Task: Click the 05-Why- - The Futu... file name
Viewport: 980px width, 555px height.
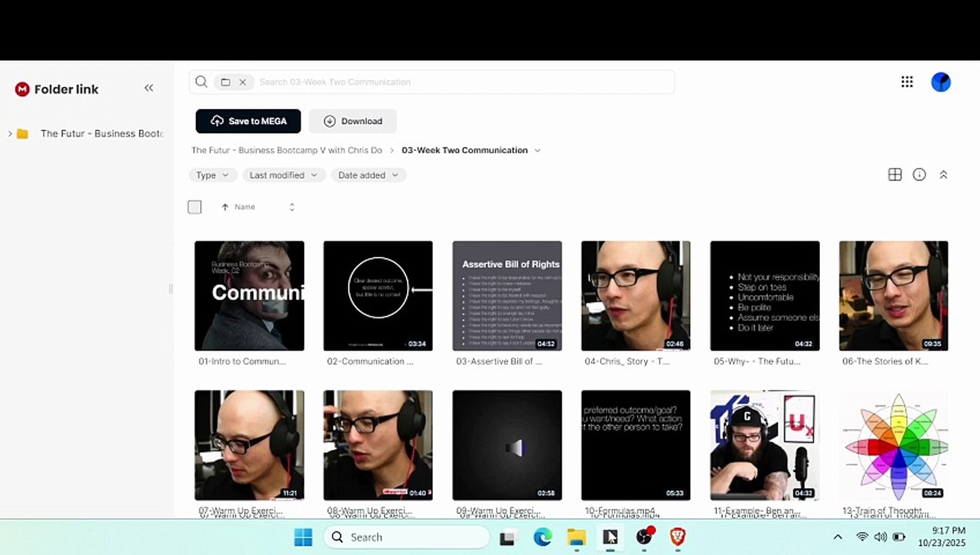Action: point(757,361)
